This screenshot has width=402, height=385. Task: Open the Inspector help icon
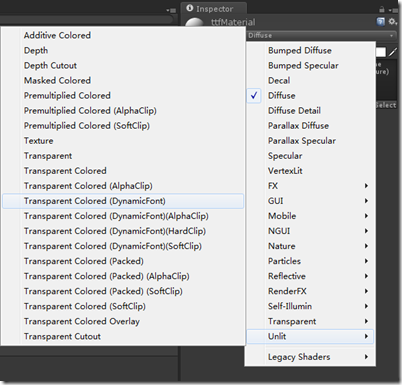[x=380, y=22]
